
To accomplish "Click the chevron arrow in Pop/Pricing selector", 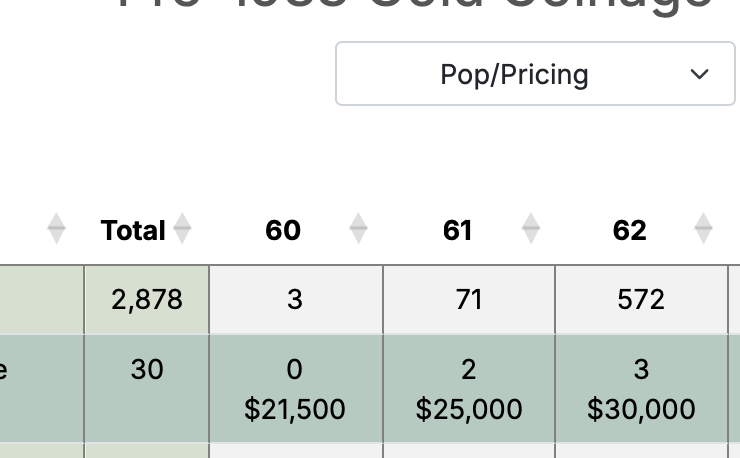I will coord(699,74).
